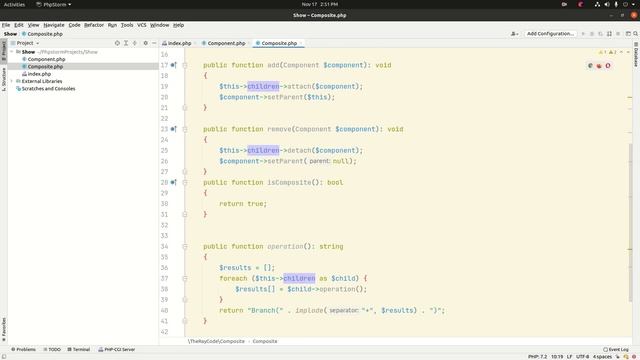Change 4 spaces indent setting
640x360 pixels.
(602, 356)
